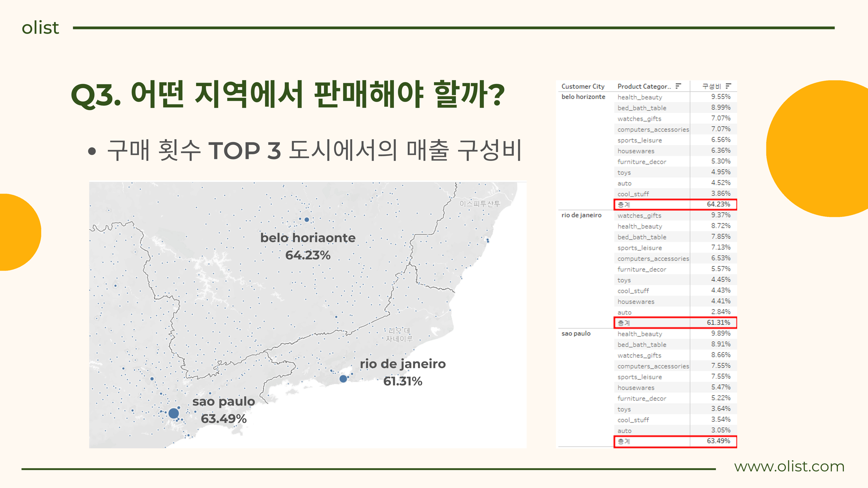This screenshot has height=488, width=868.
Task: Click the 61.31% total in the table
Action: pyautogui.click(x=718, y=323)
